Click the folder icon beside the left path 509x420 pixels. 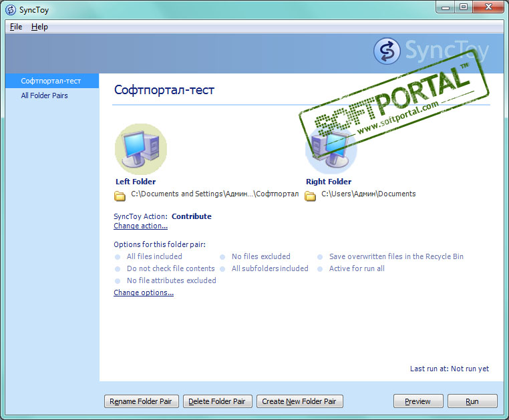click(120, 196)
